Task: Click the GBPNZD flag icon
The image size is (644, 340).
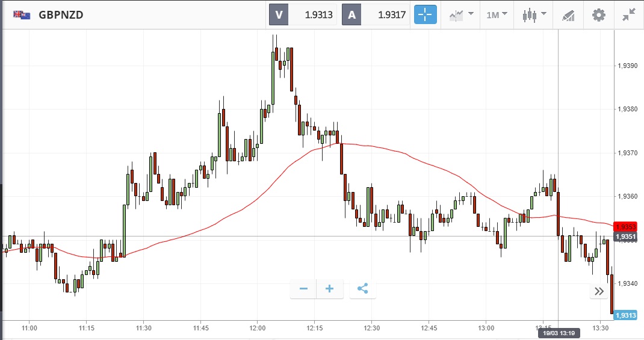Action: pyautogui.click(x=22, y=15)
